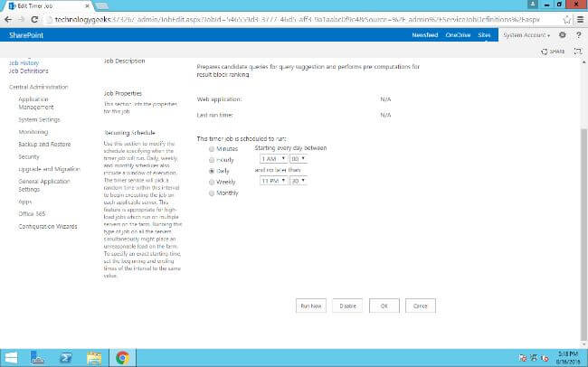Screen dimensions: 588x367
Task: Open Job History in the sidebar
Action: (24, 63)
